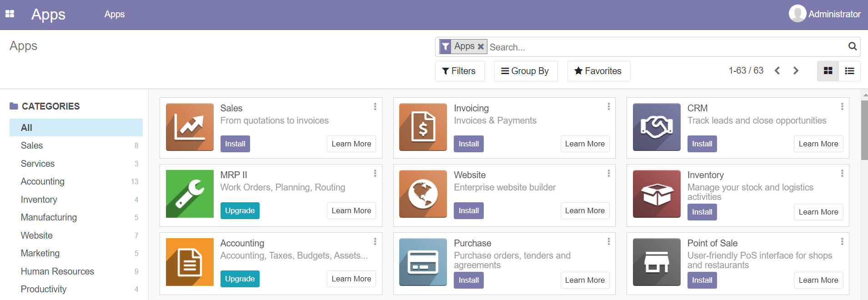Click the Invoicing app icon

click(x=422, y=127)
